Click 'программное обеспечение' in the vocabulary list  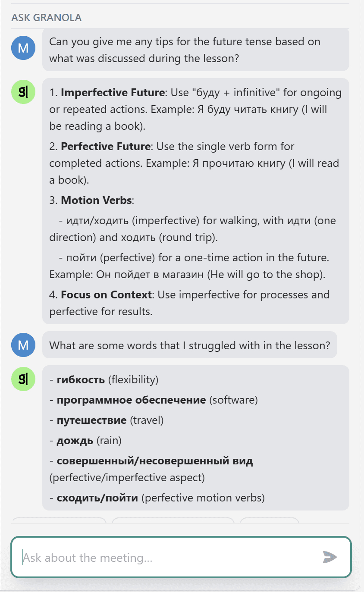tap(131, 400)
